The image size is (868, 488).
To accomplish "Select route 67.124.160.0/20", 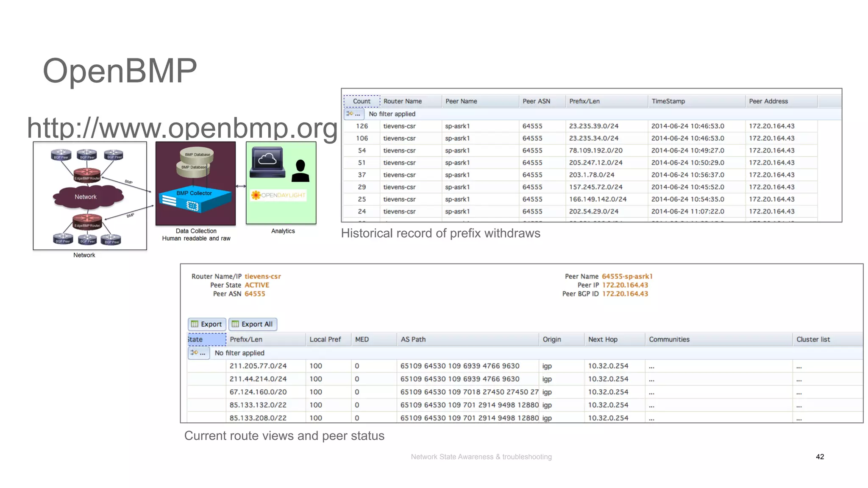I will click(x=525, y=392).
